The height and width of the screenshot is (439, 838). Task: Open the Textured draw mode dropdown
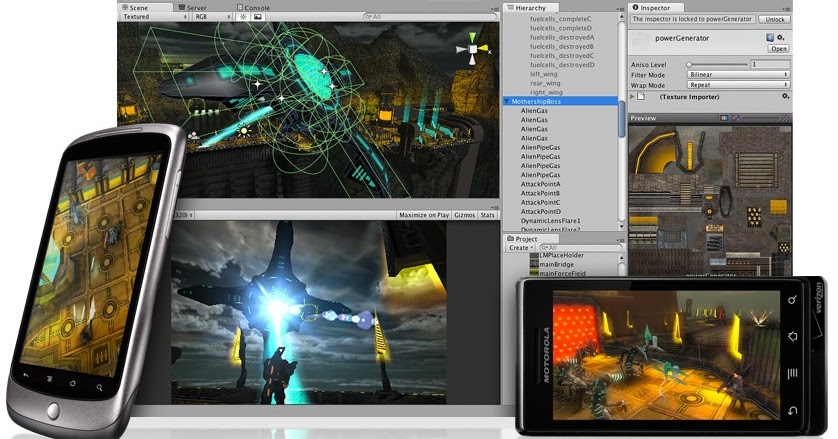pos(154,17)
